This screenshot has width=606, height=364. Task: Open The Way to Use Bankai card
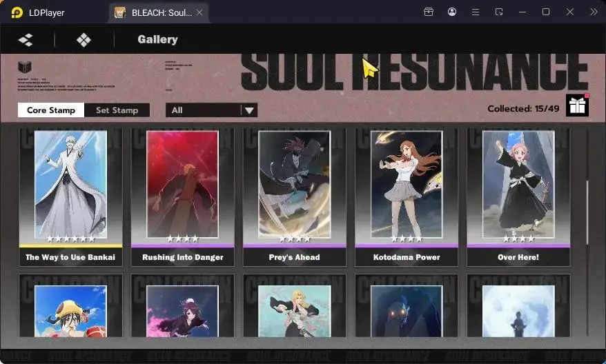click(x=70, y=197)
